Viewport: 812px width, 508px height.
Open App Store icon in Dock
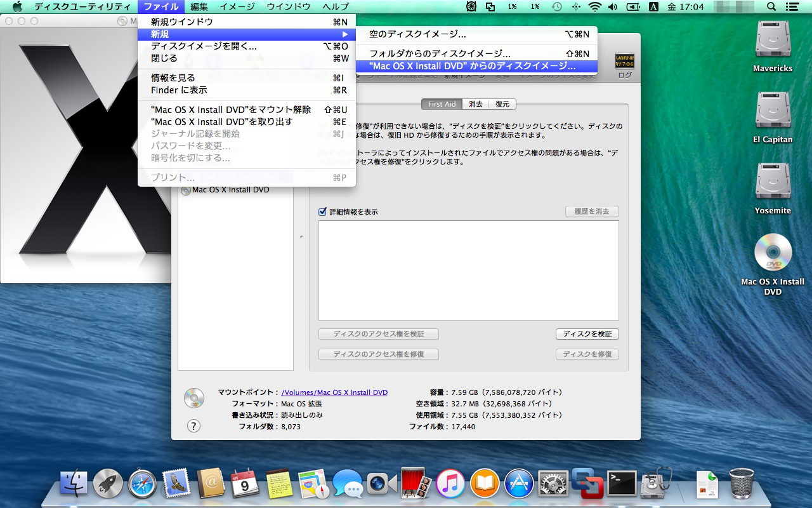click(519, 485)
